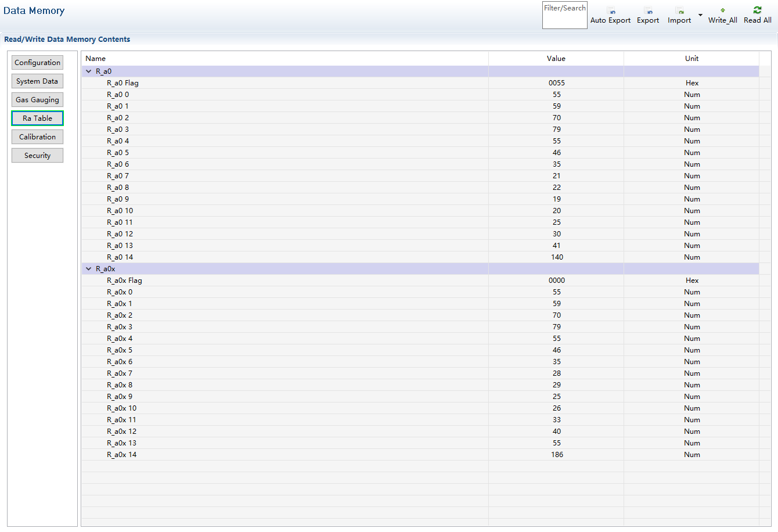Select the R_a0 5 row name

coord(118,153)
